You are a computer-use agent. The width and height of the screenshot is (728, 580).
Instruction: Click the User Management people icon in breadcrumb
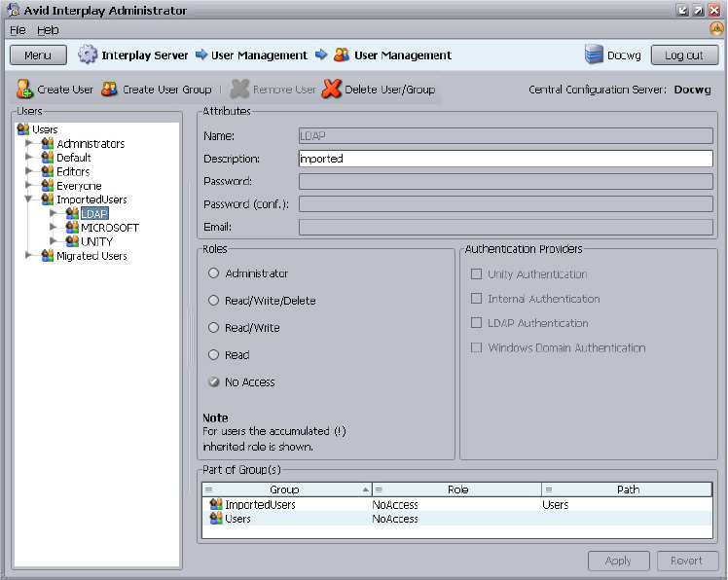coord(342,54)
